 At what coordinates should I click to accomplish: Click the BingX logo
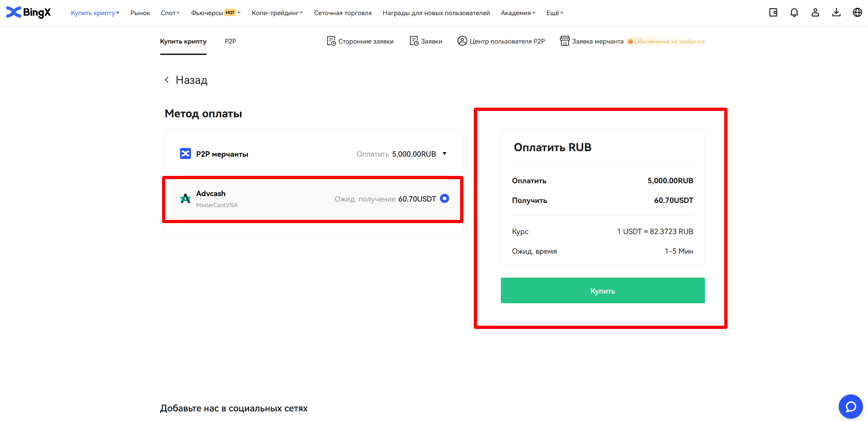pos(28,12)
